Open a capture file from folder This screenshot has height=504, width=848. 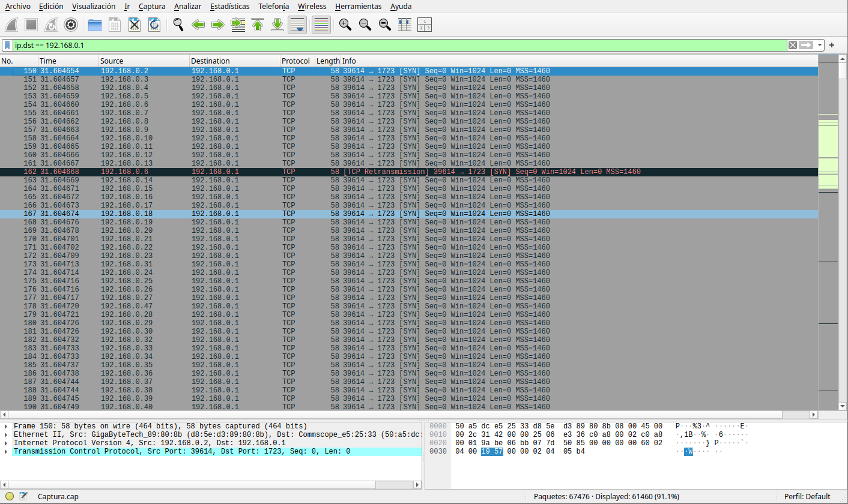(x=95, y=25)
